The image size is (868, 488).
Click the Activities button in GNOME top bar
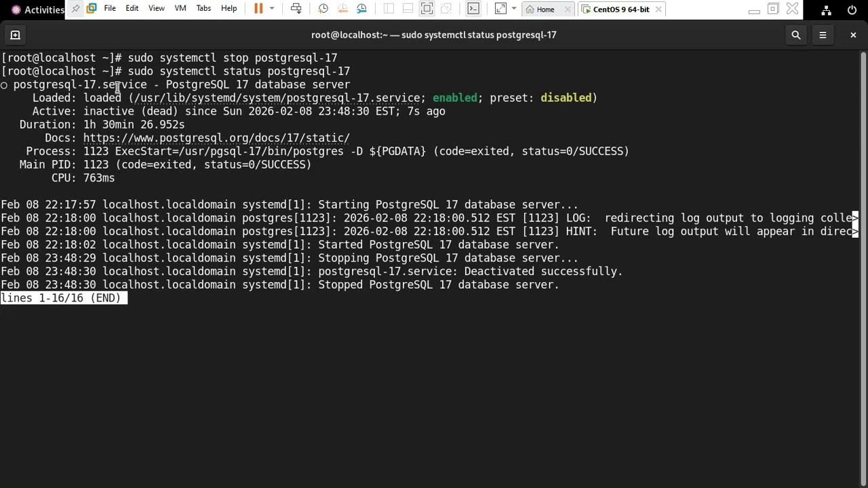[37, 9]
